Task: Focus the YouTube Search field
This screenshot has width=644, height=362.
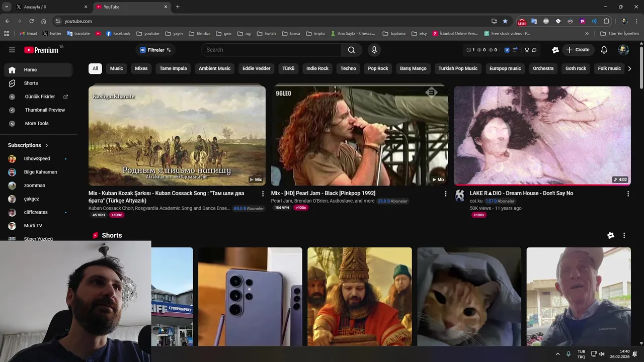Action: [271, 50]
